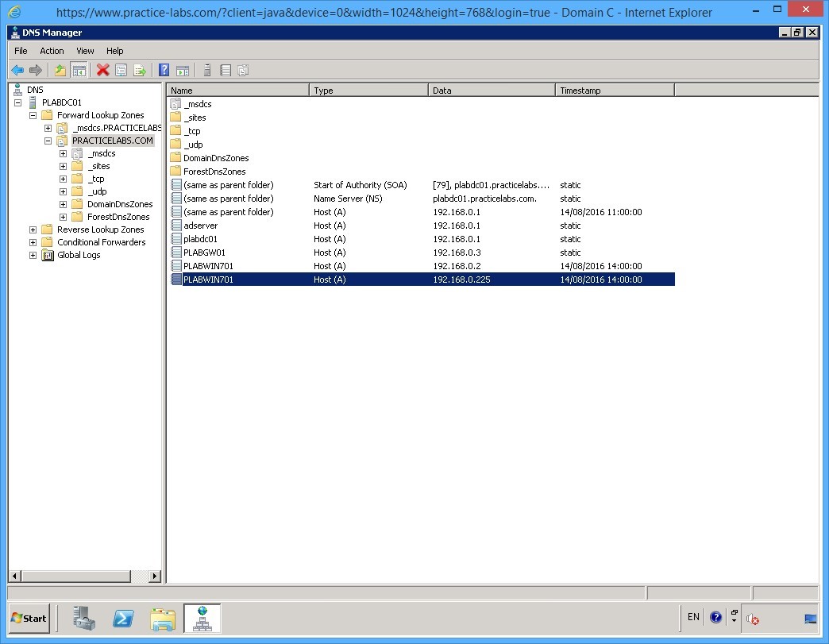This screenshot has height=644, width=829.
Task: Open properties of the selected record
Action: point(121,70)
